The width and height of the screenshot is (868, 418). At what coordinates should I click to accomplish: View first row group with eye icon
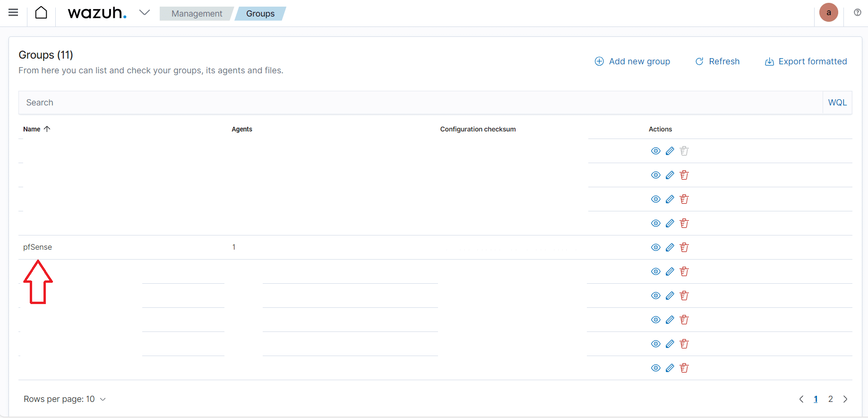point(655,151)
